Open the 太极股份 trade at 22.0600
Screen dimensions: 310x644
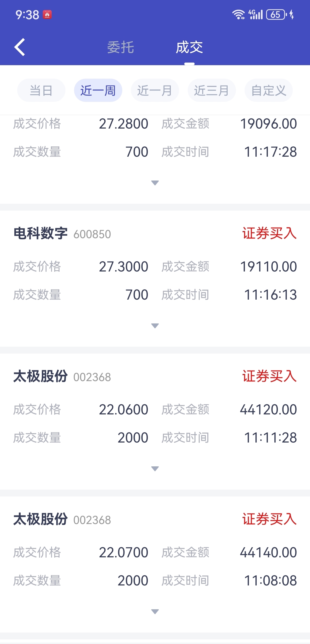(155, 422)
